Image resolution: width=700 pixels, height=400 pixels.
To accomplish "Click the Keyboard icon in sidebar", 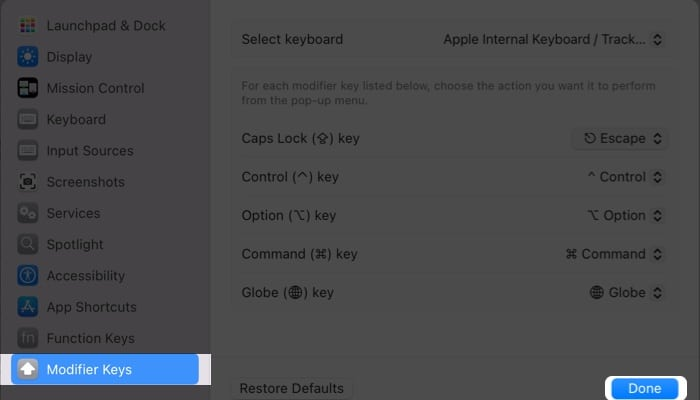I will (28, 120).
